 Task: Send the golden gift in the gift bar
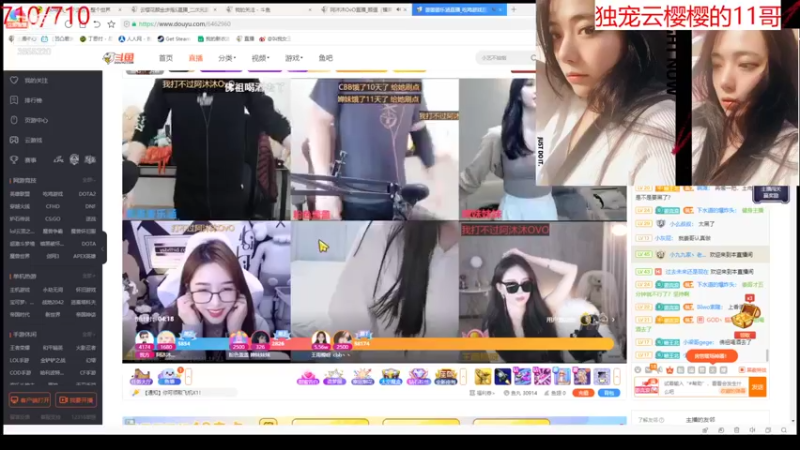(483, 377)
